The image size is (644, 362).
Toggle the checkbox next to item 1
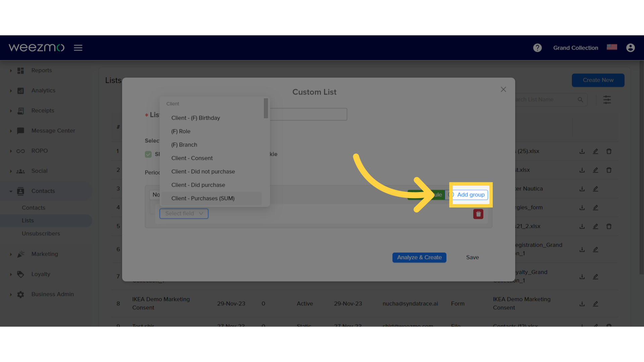[x=148, y=154]
